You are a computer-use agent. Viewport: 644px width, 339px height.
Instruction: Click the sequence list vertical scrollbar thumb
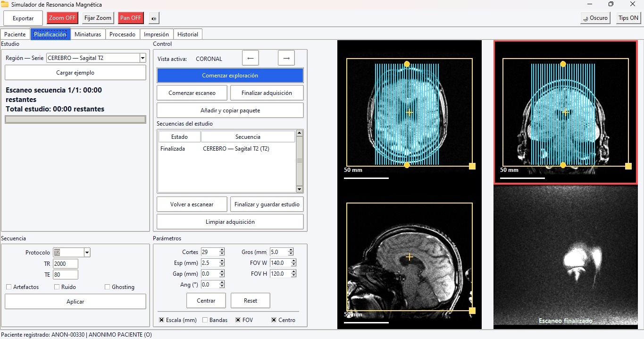coord(299,161)
